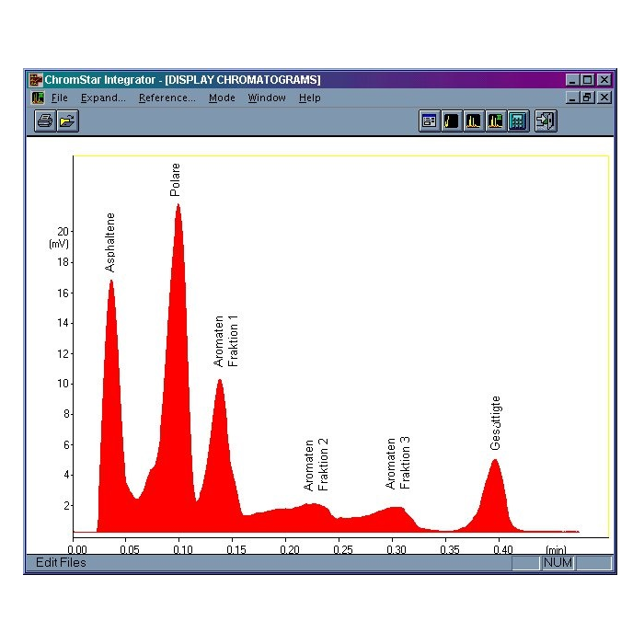Open file with the folder icon
The height and width of the screenshot is (644, 644).
click(67, 121)
